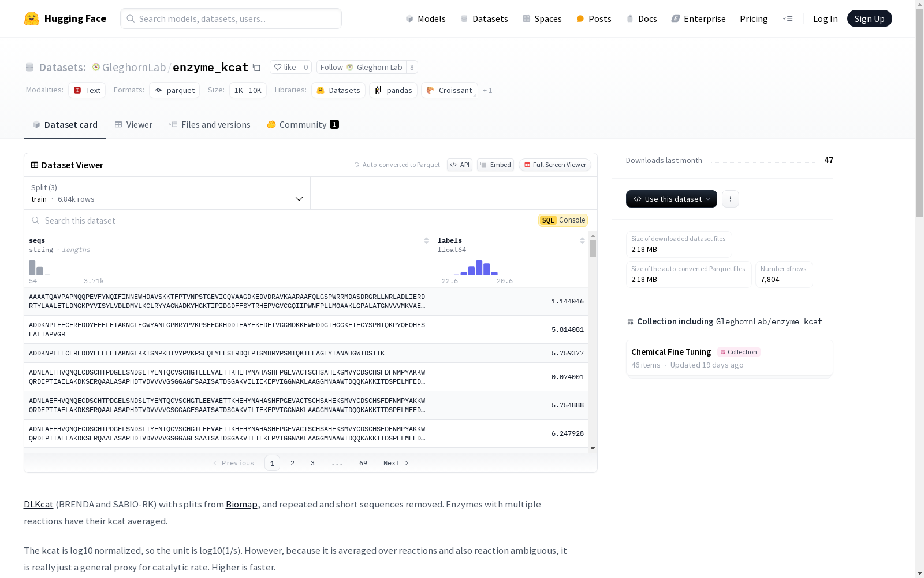Viewport: 924px width, 578px height.
Task: Select the parquet format tag
Action: tap(174, 90)
